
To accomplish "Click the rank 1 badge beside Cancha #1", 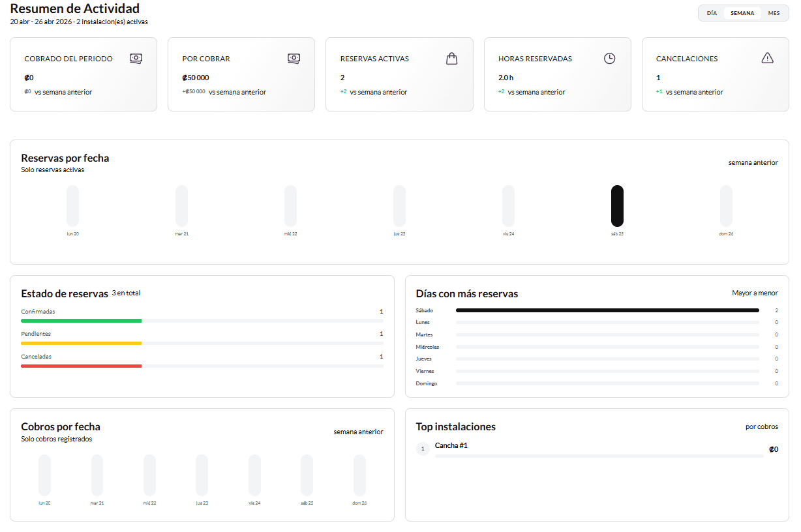I will tap(423, 449).
